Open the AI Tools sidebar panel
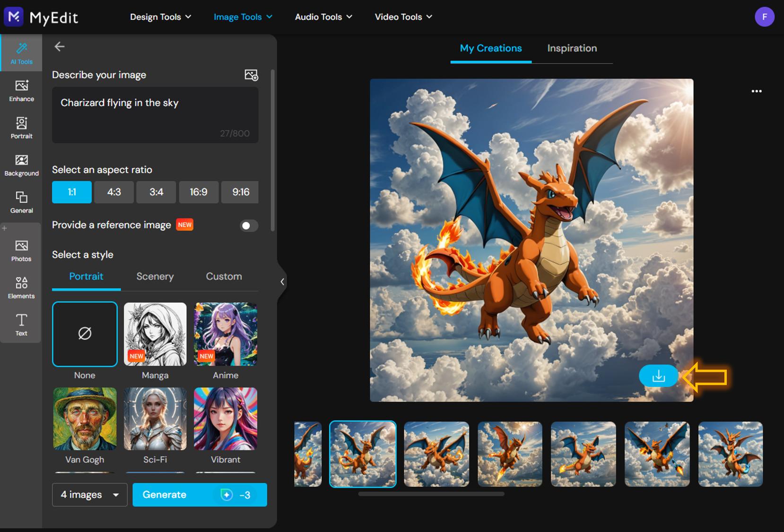Image resolution: width=784 pixels, height=532 pixels. tap(21, 53)
